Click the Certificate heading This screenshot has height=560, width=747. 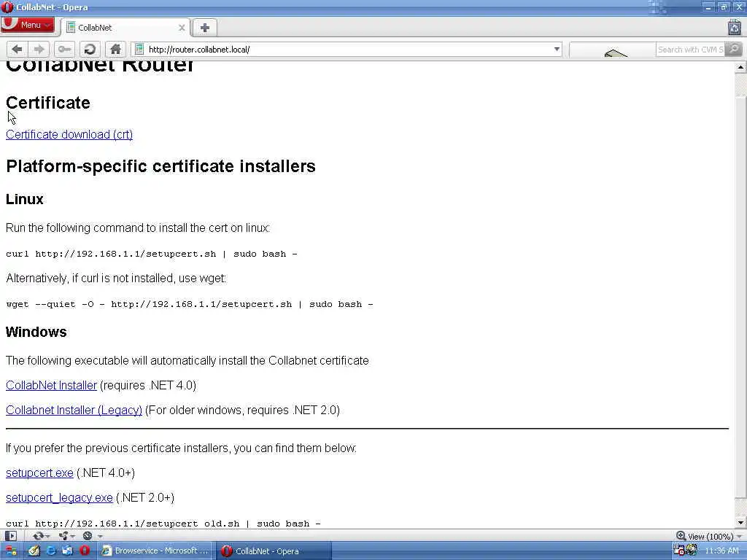coord(48,102)
